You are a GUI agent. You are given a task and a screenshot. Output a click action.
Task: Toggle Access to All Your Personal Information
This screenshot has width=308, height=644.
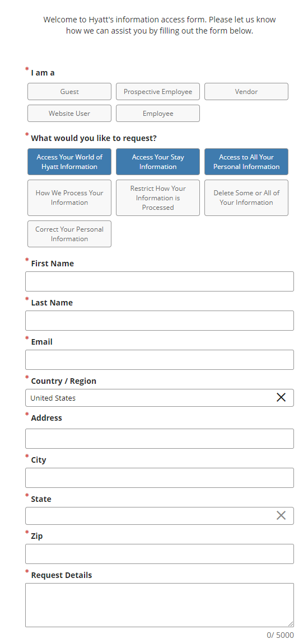tap(246, 162)
